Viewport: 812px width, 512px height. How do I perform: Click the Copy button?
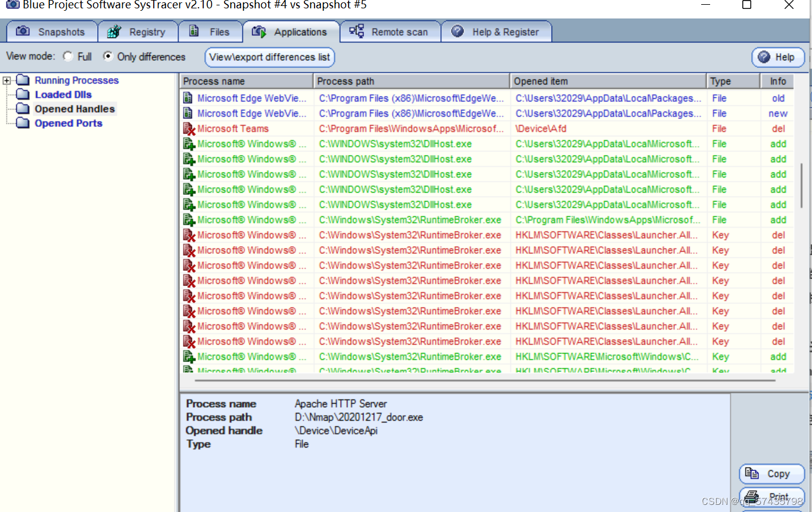(771, 474)
